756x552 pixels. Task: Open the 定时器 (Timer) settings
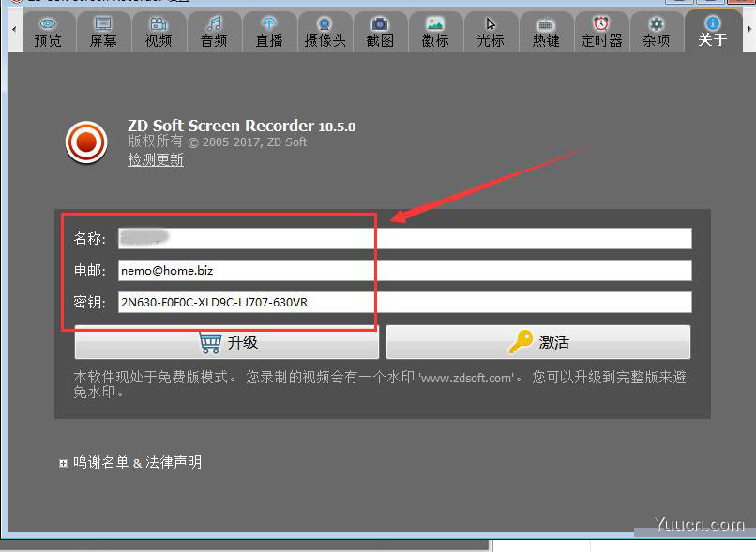coord(601,30)
